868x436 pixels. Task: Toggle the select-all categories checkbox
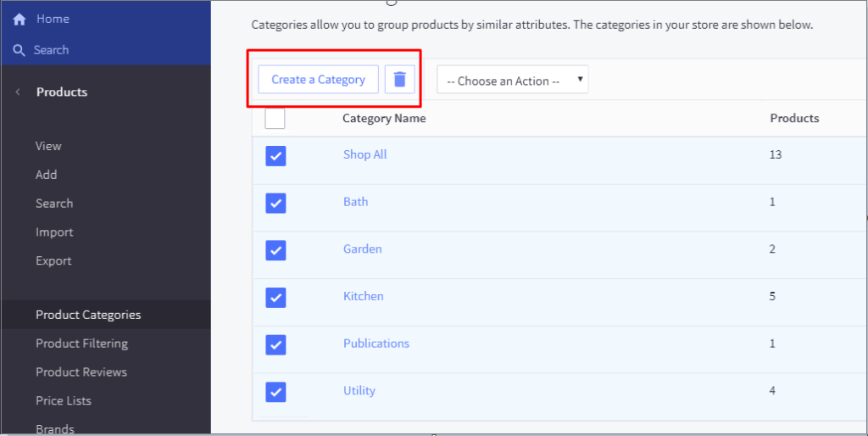click(275, 119)
